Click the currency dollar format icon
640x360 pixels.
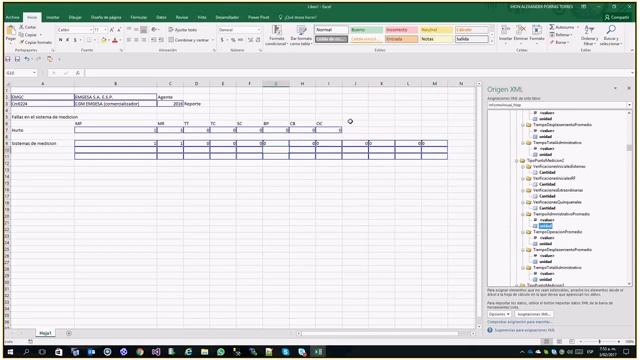coord(222,40)
